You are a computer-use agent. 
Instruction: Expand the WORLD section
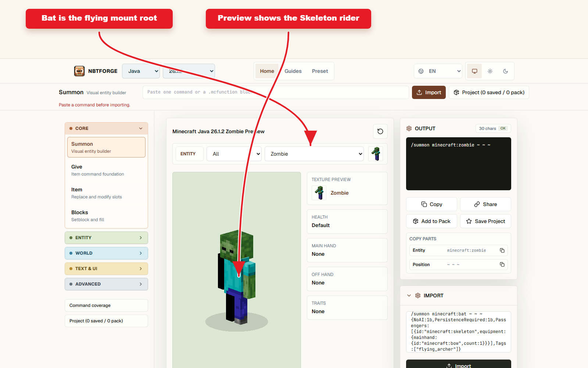click(106, 253)
